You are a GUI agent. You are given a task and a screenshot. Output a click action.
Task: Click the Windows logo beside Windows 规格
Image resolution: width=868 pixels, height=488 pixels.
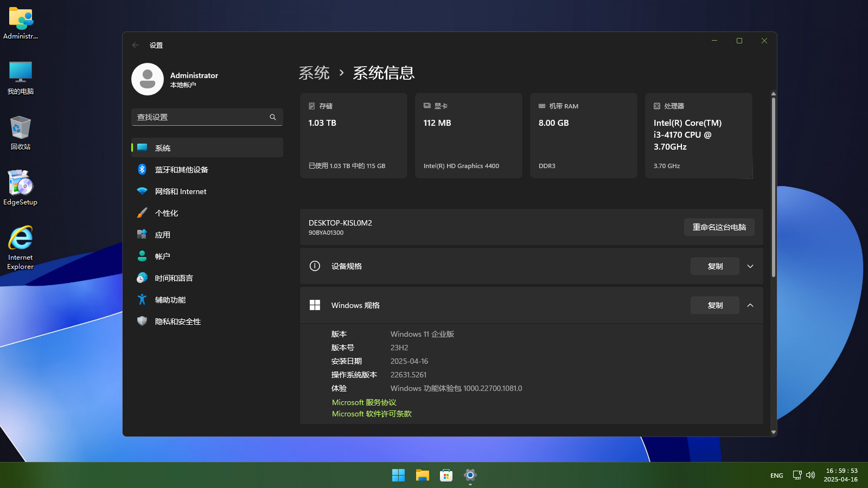(315, 305)
